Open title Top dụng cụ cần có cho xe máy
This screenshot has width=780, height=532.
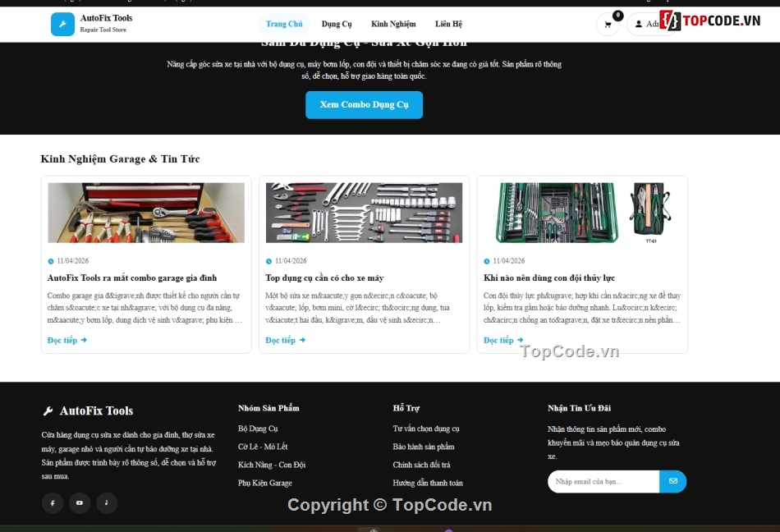coord(324,278)
